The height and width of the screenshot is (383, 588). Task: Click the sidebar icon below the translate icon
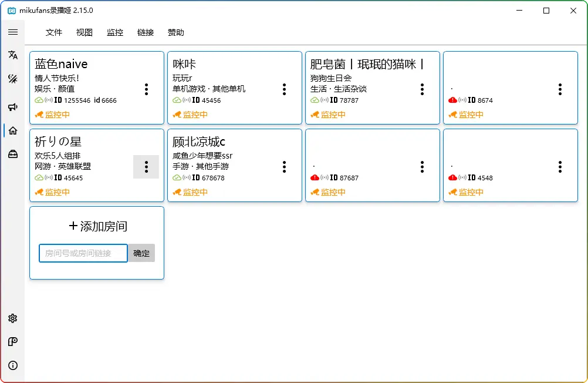pyautogui.click(x=13, y=79)
